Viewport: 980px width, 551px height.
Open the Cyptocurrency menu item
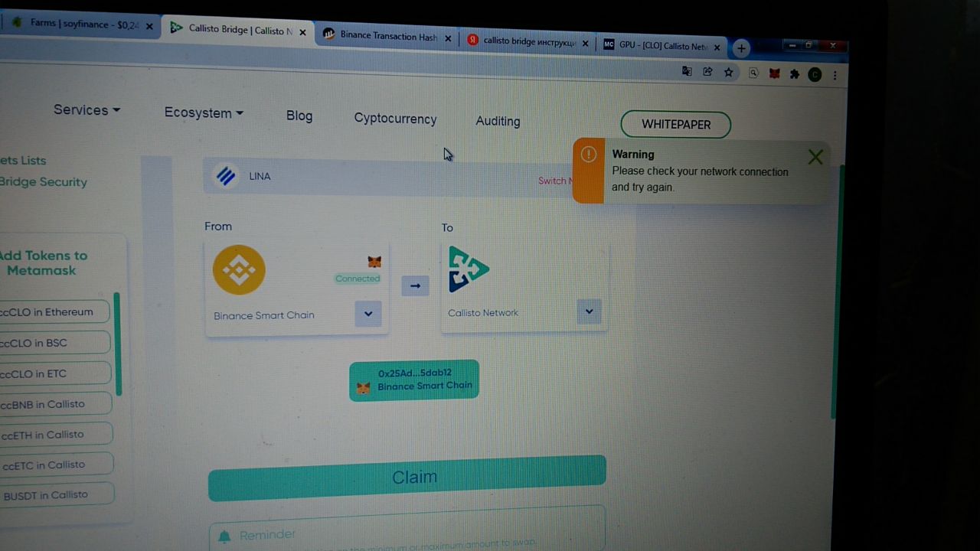pos(395,119)
